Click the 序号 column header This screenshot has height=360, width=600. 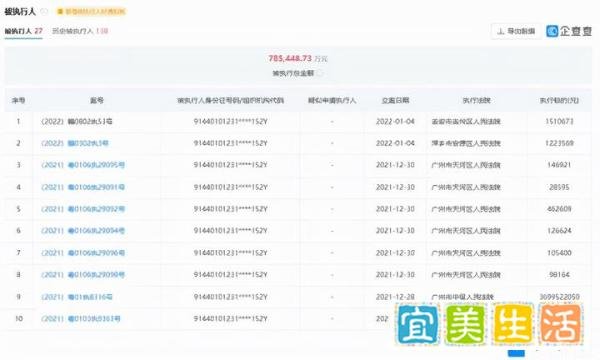[18, 101]
